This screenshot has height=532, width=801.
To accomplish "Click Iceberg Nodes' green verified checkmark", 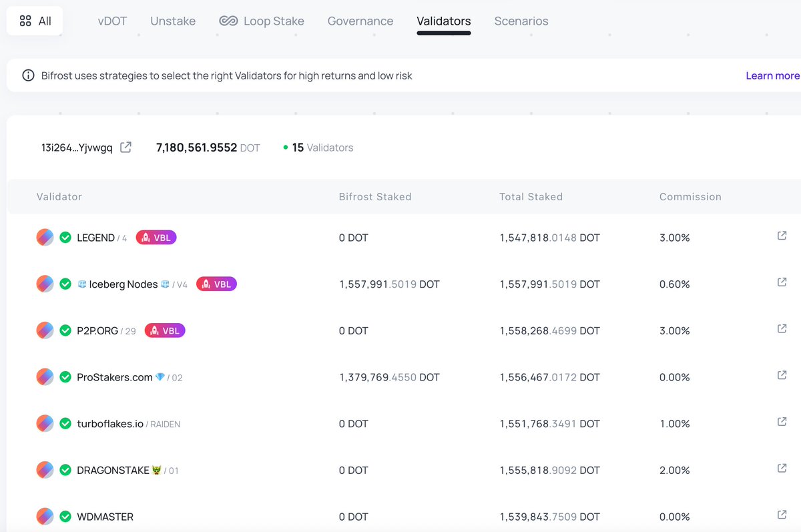I will click(65, 284).
